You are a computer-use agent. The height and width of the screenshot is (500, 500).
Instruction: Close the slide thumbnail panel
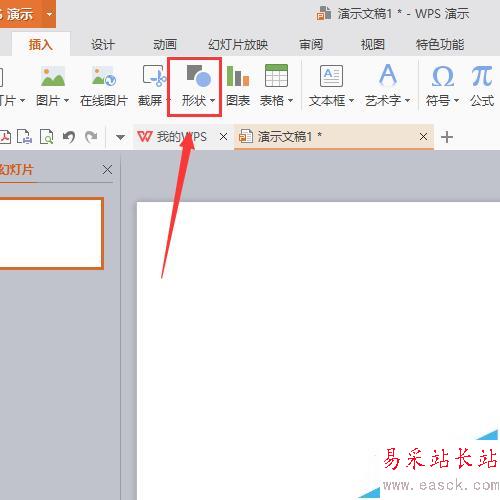coord(107,170)
